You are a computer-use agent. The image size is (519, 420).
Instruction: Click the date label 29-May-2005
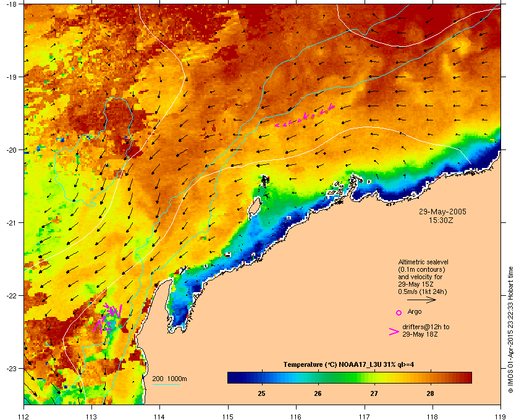(442, 212)
